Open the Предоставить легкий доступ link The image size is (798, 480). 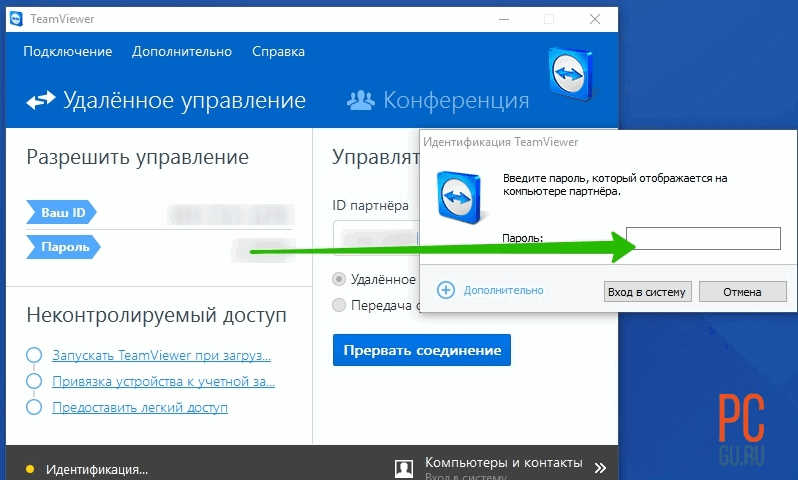click(x=140, y=407)
